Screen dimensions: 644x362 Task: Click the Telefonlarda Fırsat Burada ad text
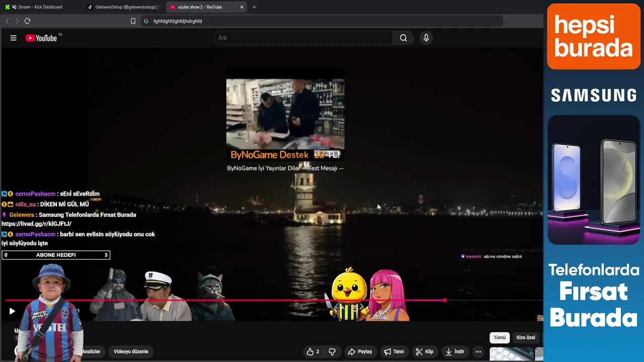[594, 296]
